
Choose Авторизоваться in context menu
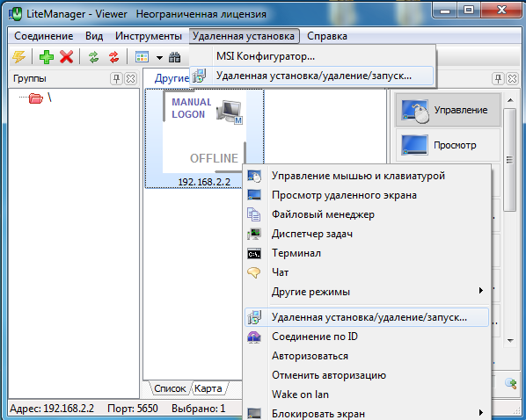pos(366,356)
